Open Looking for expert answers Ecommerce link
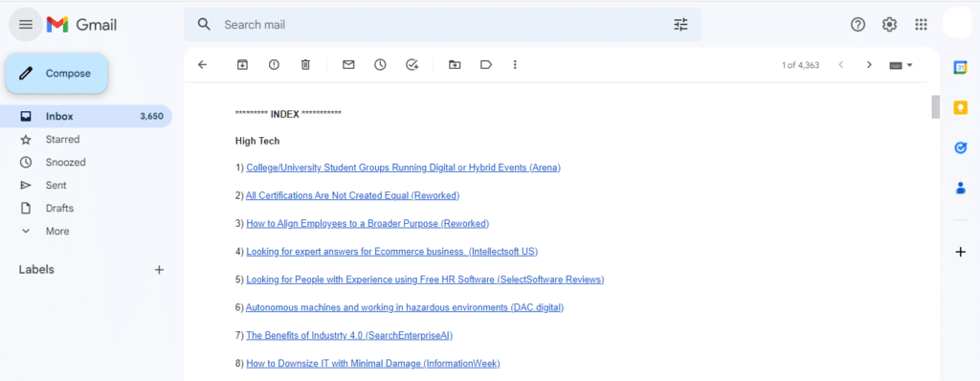The width and height of the screenshot is (980, 381). [x=391, y=252]
